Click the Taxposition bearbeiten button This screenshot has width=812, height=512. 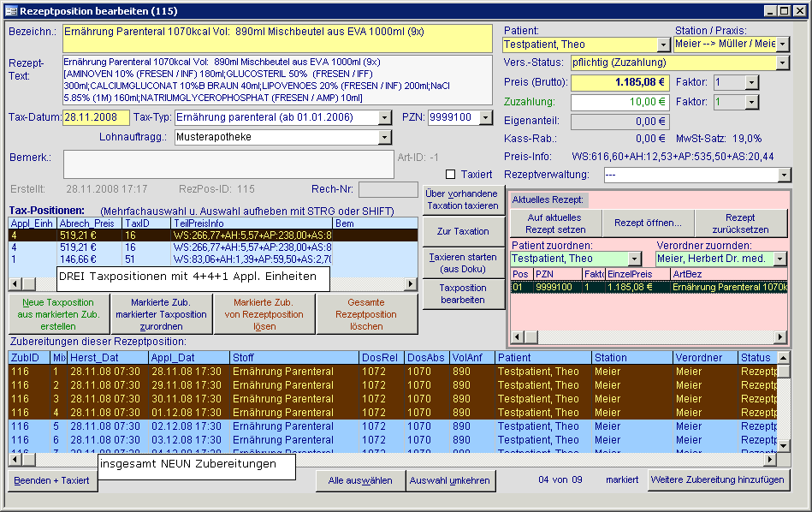coord(463,294)
